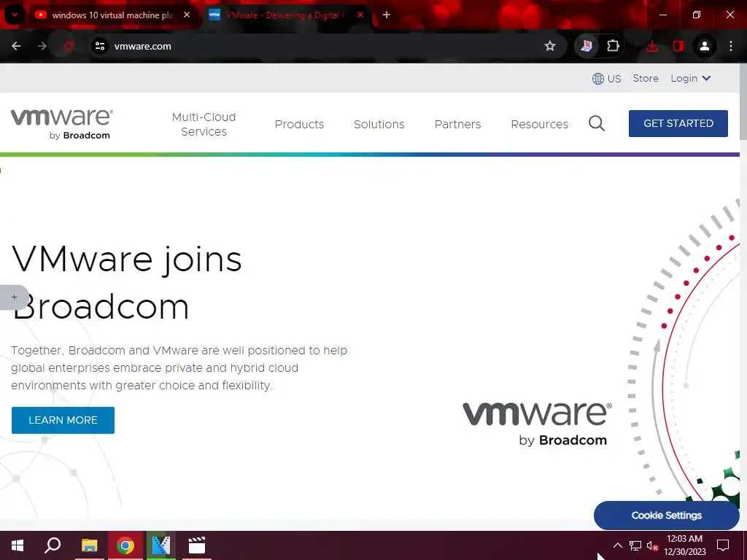
Task: Click the LEARN MORE button
Action: point(63,420)
